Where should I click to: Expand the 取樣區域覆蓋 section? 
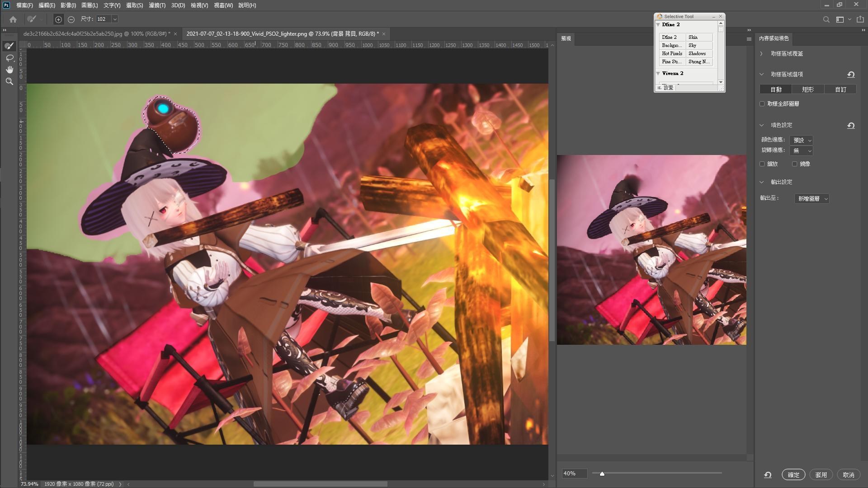[x=761, y=54]
